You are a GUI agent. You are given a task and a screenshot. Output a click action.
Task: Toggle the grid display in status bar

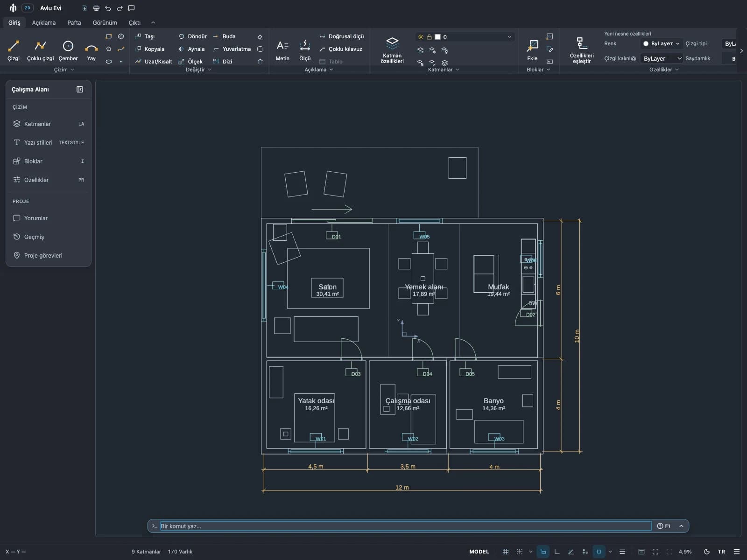tap(506, 552)
